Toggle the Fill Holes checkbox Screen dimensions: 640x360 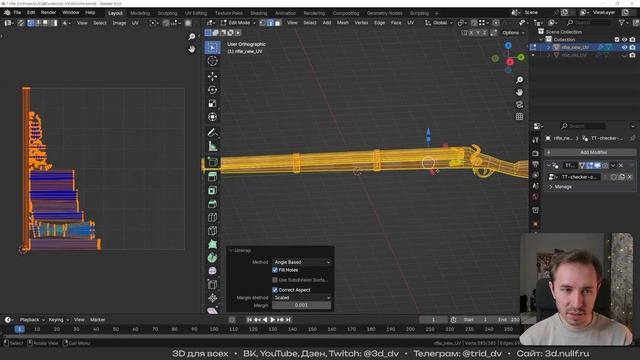[275, 270]
